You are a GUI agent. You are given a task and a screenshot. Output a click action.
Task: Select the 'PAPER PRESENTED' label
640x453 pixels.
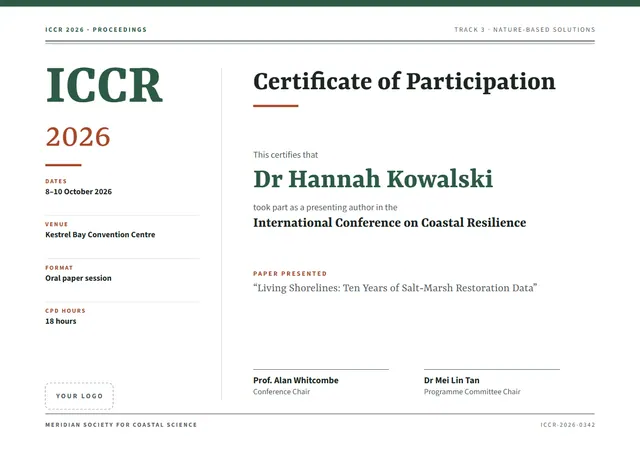(290, 273)
